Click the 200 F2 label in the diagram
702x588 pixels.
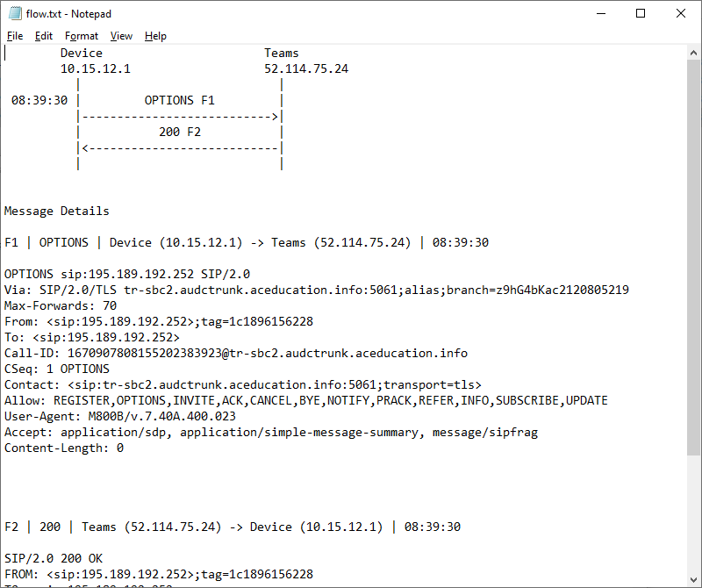[x=179, y=132]
